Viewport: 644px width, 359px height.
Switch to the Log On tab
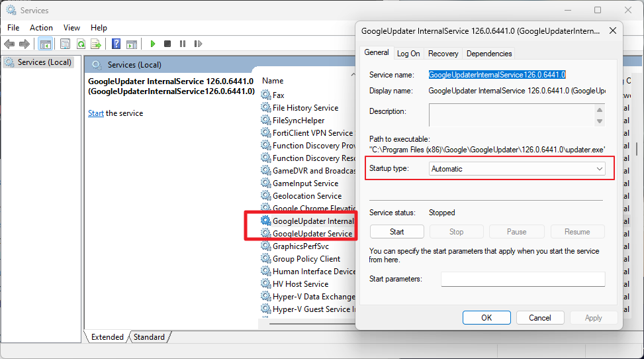point(408,54)
